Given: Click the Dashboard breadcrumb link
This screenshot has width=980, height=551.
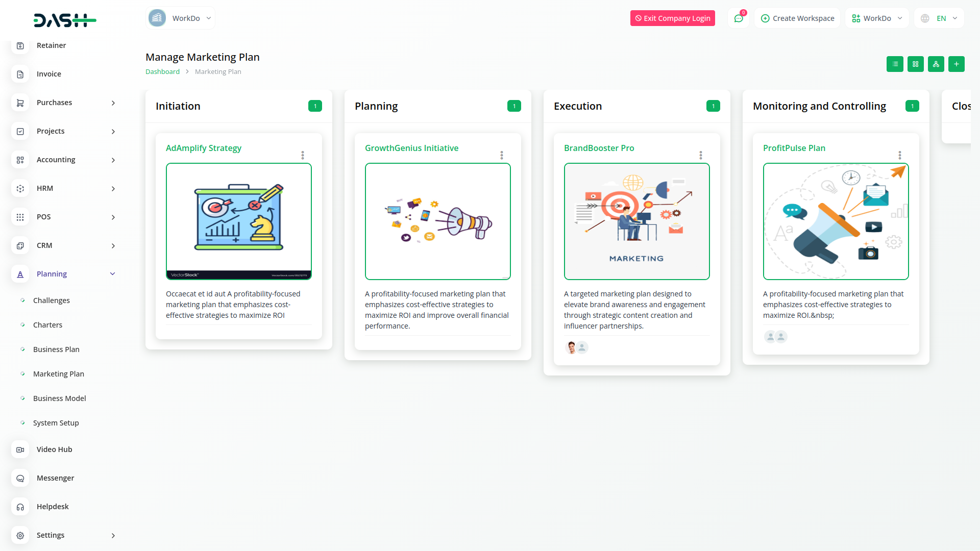Looking at the screenshot, I should coord(162,72).
